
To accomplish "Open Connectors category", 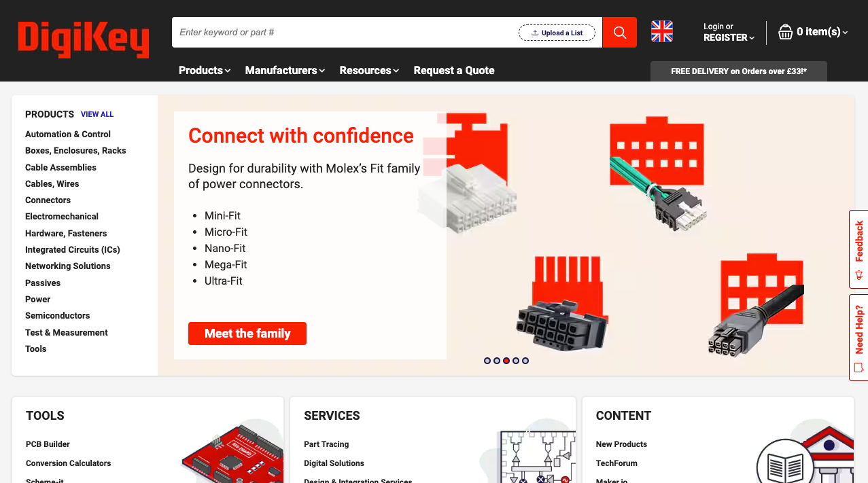I will tap(48, 200).
